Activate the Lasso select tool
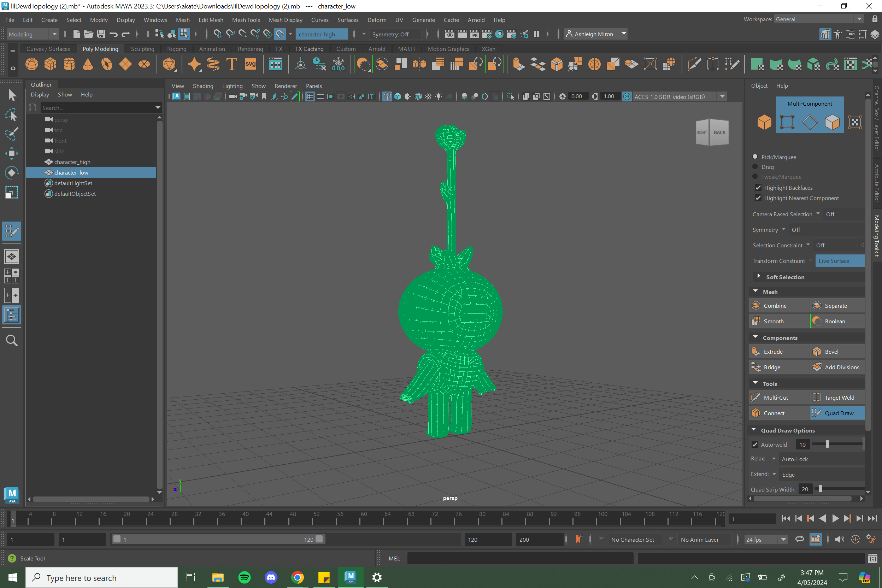Screen dimensions: 882x588 pyautogui.click(x=12, y=114)
